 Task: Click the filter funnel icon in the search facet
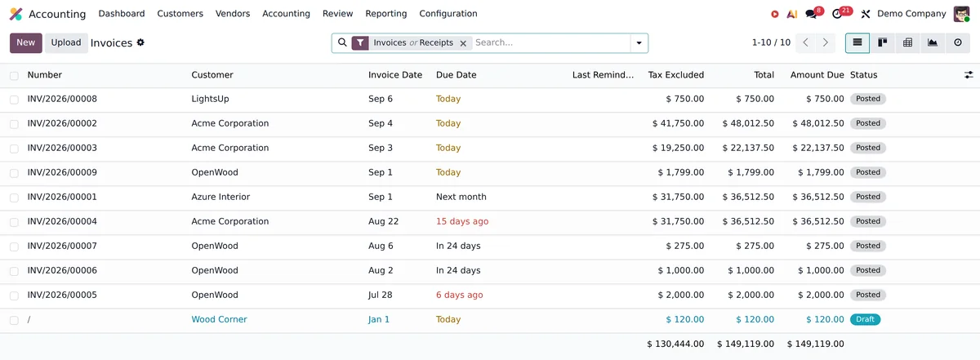coord(360,42)
